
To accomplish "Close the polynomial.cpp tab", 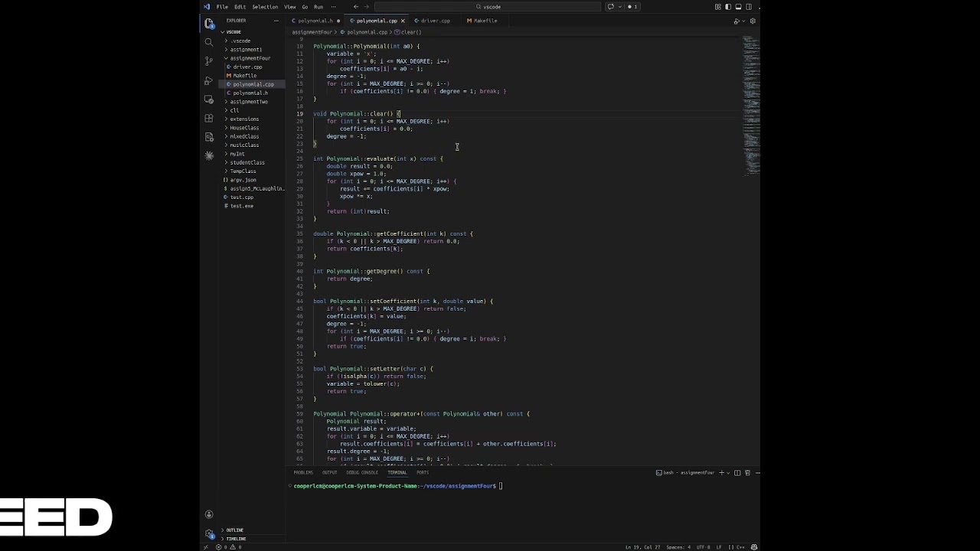I will click(x=402, y=21).
